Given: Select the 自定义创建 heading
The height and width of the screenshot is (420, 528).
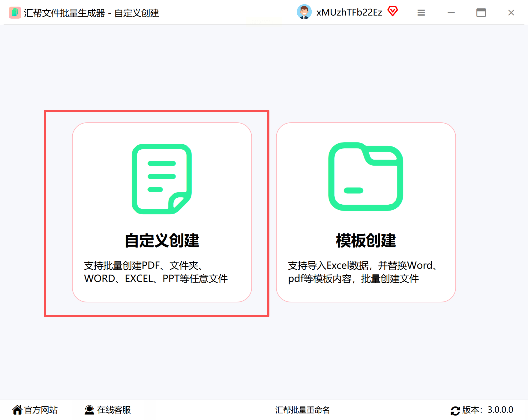Looking at the screenshot, I should click(162, 241).
